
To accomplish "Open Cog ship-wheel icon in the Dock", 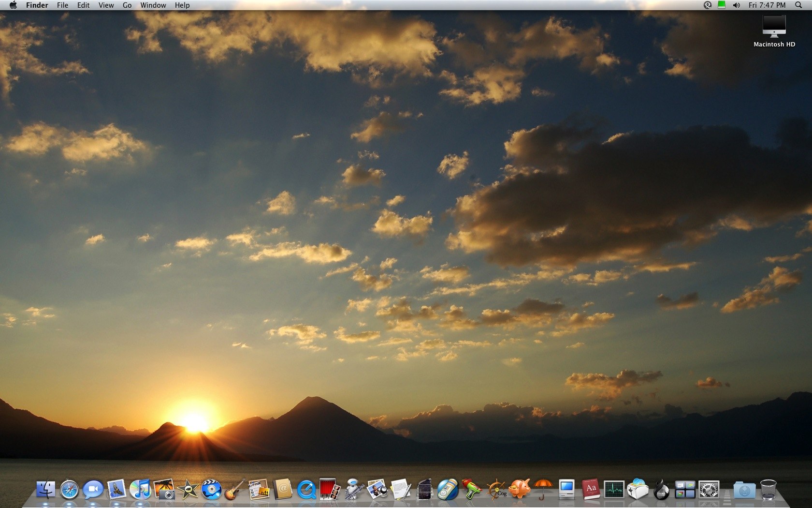I will (496, 490).
